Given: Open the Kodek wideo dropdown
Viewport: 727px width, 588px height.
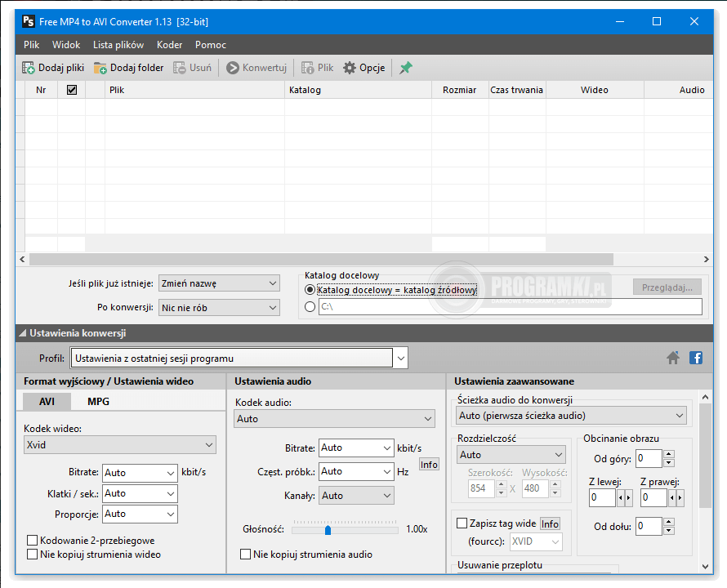Looking at the screenshot, I should (120, 445).
